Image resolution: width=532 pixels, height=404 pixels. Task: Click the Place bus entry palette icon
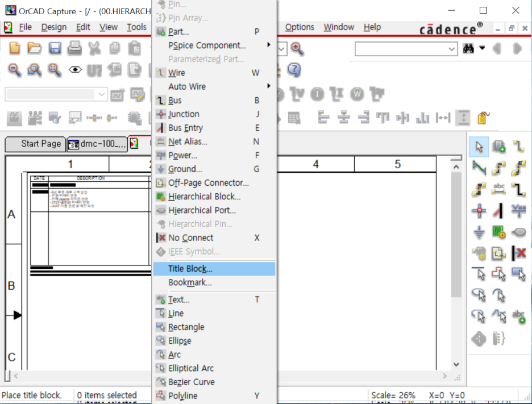(499, 211)
